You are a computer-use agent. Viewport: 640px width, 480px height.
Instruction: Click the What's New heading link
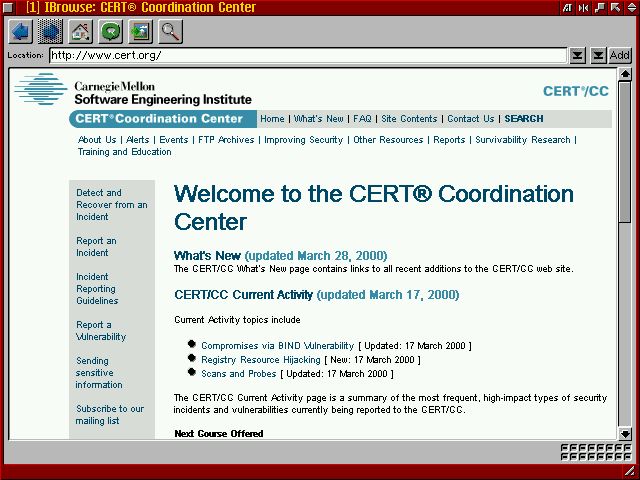tap(207, 256)
